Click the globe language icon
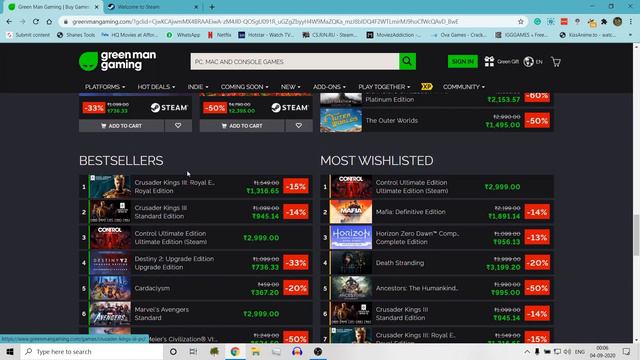Screen dimensions: 640x360 pyautogui.click(x=529, y=62)
